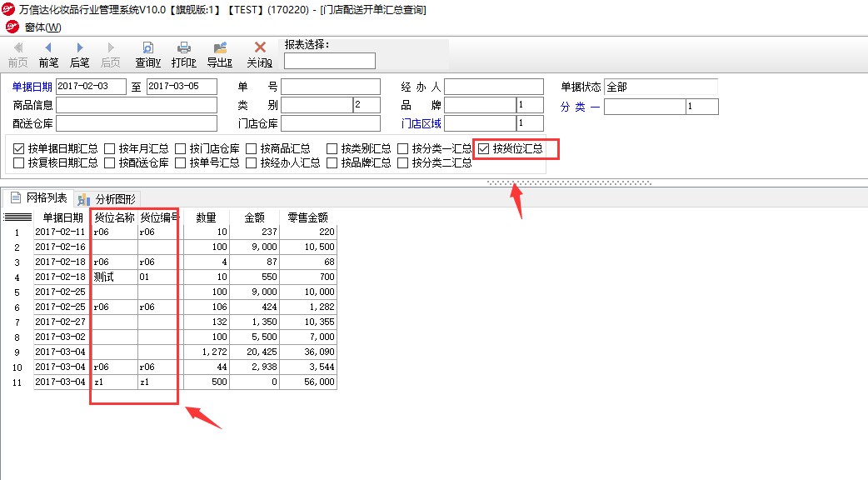The width and height of the screenshot is (868, 480).
Task: Click the dotted splitter handle below filters
Action: coord(569,182)
